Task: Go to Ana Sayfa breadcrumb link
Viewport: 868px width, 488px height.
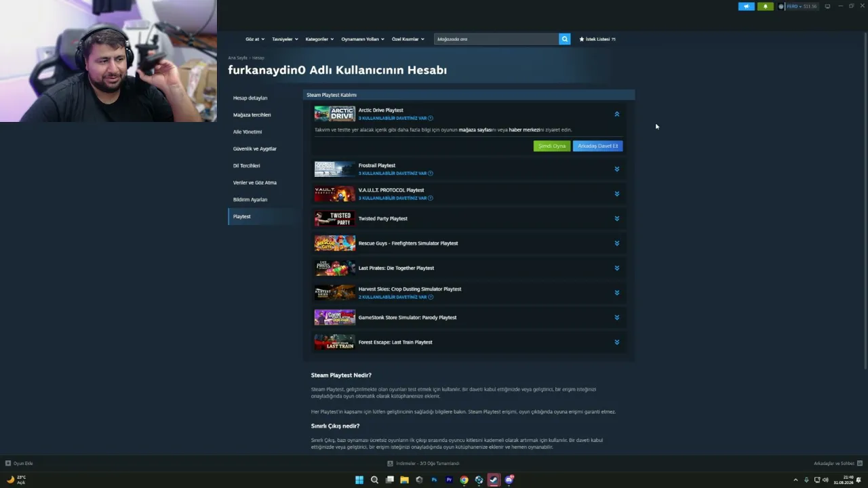Action: [x=237, y=58]
